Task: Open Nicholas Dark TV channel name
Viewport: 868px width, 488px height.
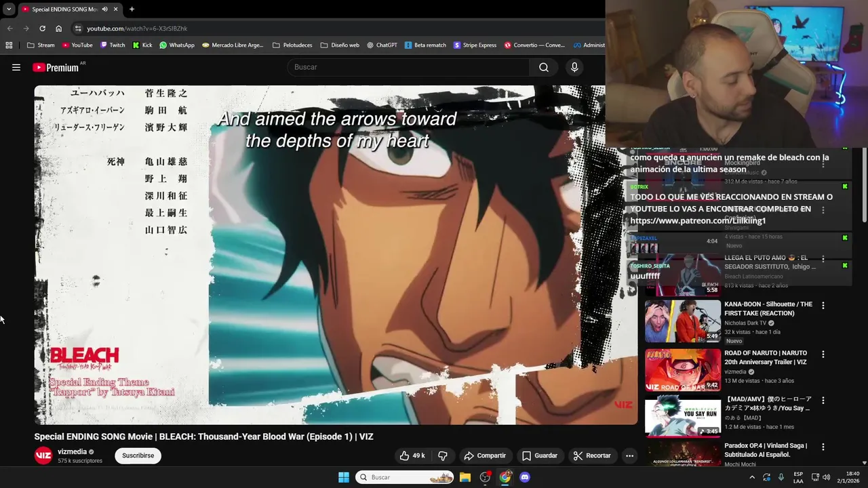Action: (x=745, y=323)
